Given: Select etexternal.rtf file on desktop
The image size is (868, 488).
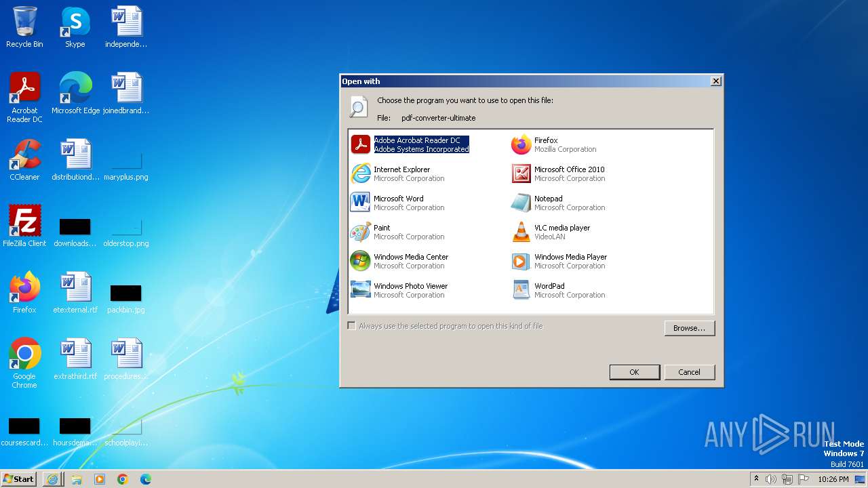Looking at the screenshot, I should [75, 293].
